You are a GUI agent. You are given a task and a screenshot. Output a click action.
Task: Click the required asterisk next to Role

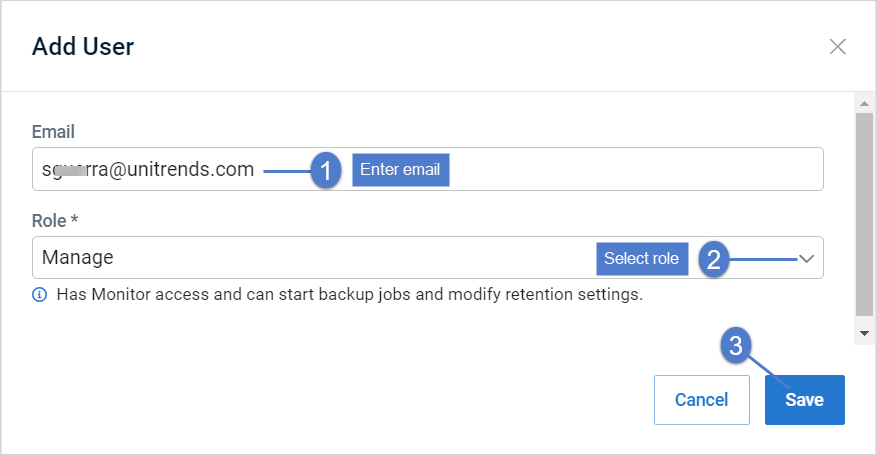point(74,219)
